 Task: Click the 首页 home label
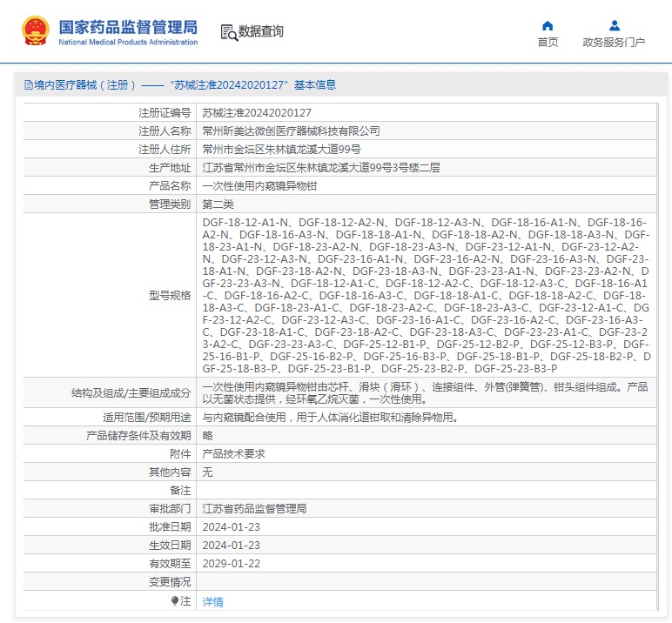point(548,42)
